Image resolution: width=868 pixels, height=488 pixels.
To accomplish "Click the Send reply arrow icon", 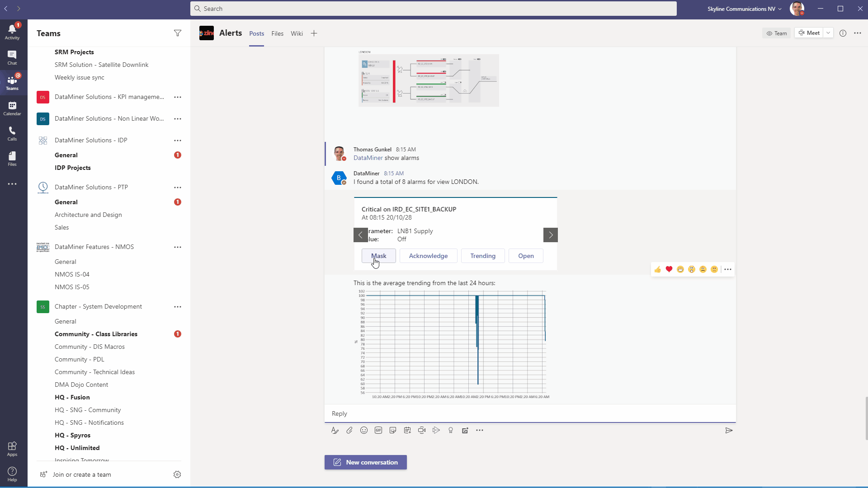I will (x=729, y=430).
